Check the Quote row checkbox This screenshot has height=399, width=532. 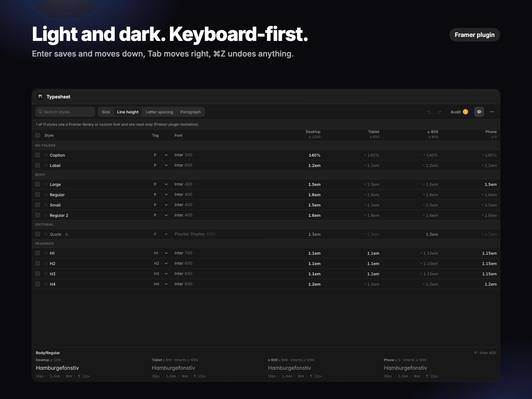[x=38, y=234]
